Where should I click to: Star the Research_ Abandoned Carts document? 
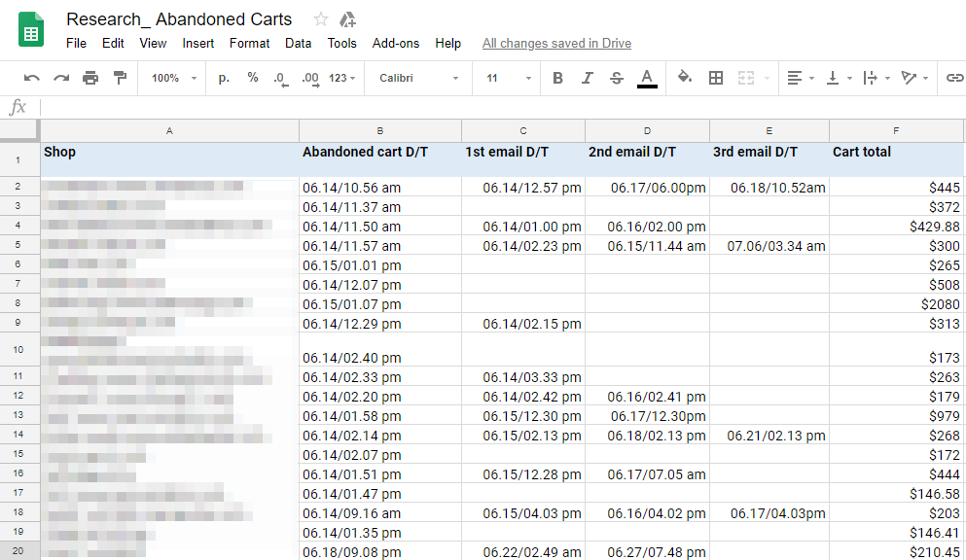(x=321, y=19)
